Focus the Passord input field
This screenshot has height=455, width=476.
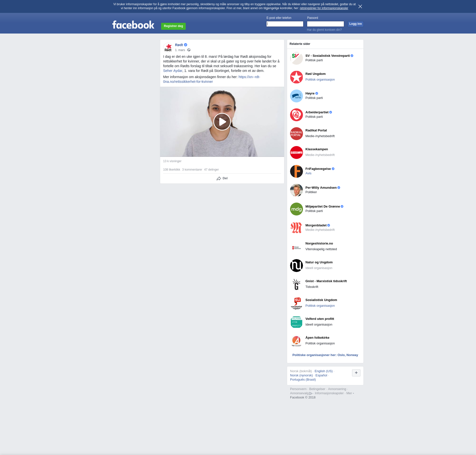tap(326, 24)
